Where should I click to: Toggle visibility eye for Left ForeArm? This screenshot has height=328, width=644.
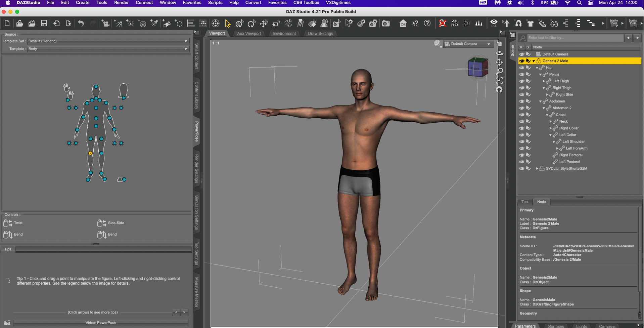point(521,148)
